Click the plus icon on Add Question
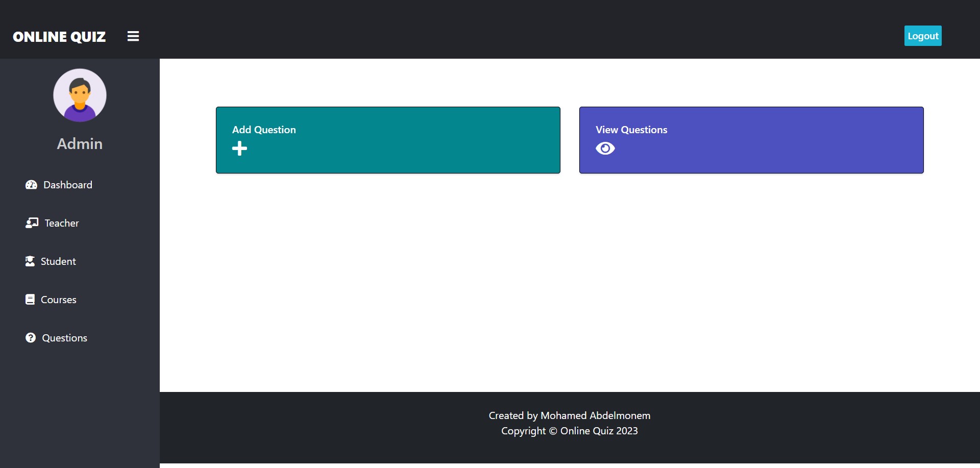Screen dimensions: 980x468 click(x=239, y=149)
